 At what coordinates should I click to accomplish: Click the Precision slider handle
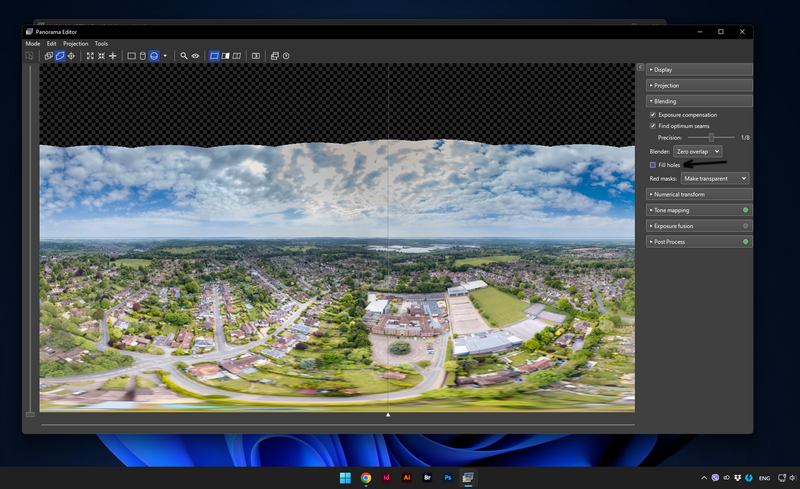click(x=711, y=137)
